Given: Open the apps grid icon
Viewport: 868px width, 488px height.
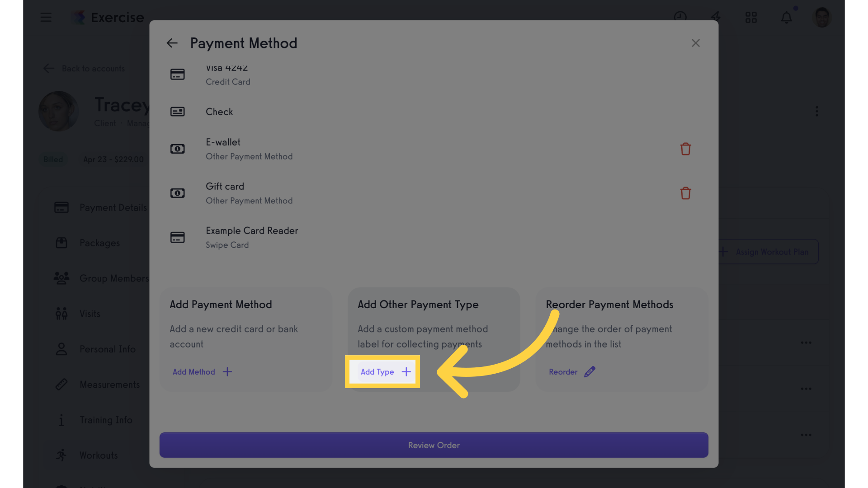Looking at the screenshot, I should point(751,18).
